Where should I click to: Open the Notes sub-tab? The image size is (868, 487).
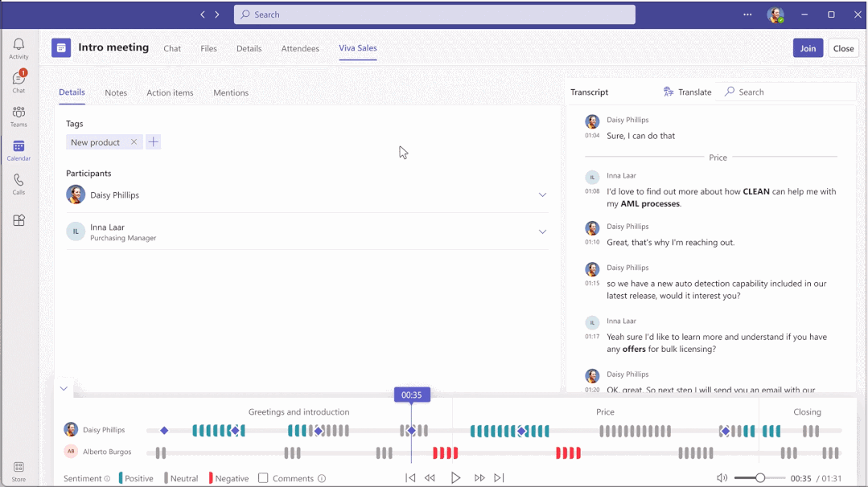click(116, 92)
